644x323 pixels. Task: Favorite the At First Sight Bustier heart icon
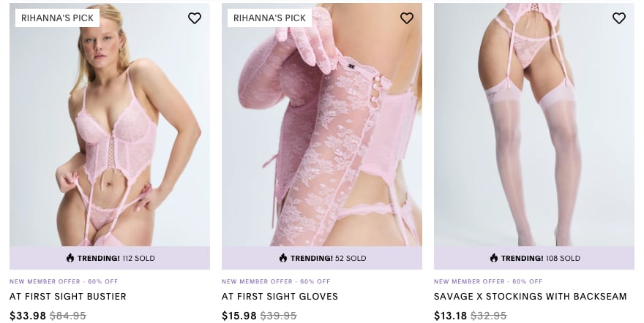(x=195, y=18)
